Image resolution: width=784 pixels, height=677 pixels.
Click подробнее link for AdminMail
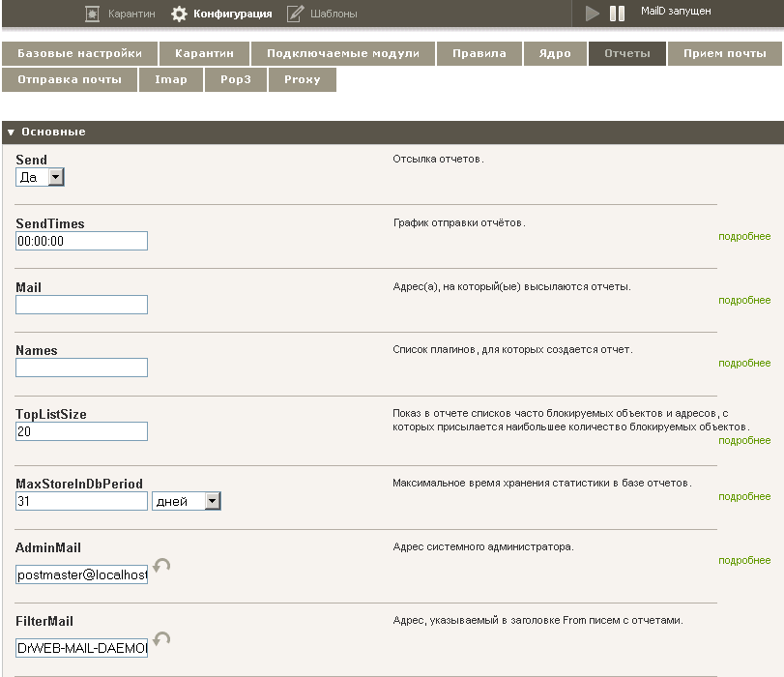[x=744, y=560]
